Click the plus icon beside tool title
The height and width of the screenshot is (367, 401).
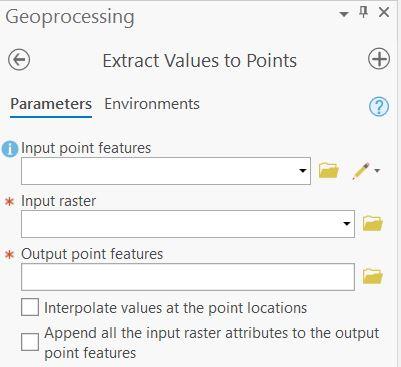point(379,59)
